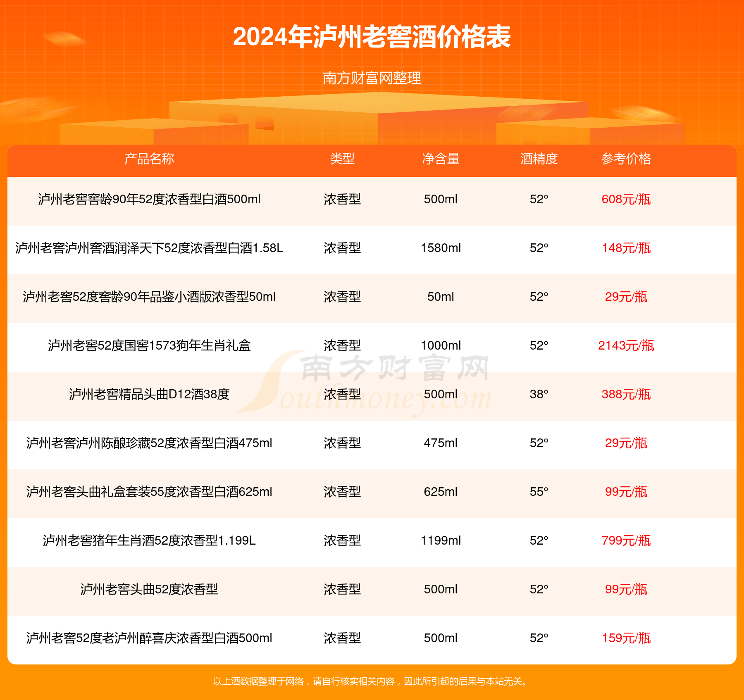Select 泸州老窖52度老泸州醉喜庆浓香型白酒500ml name

click(x=149, y=638)
